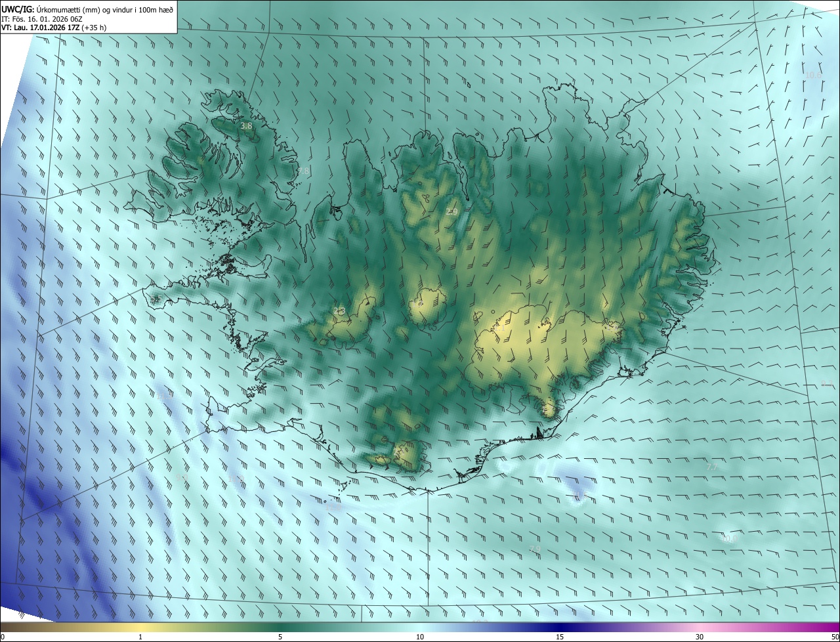The image size is (840, 642).
Task: Click the title line 'UWC/IG: Úrkomumætti (mm) og vindur'
Action: point(87,9)
